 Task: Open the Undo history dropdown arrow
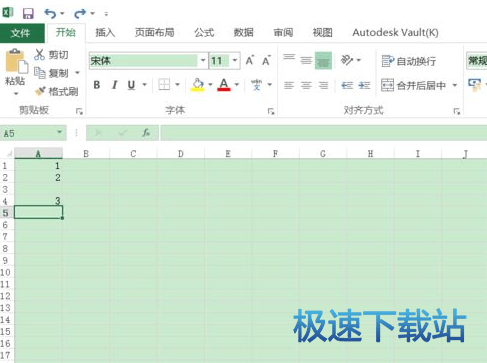click(62, 14)
